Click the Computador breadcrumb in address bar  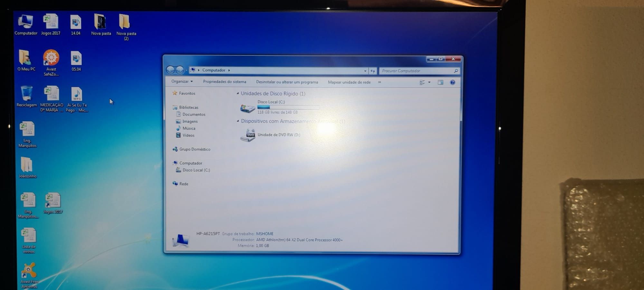(x=214, y=70)
